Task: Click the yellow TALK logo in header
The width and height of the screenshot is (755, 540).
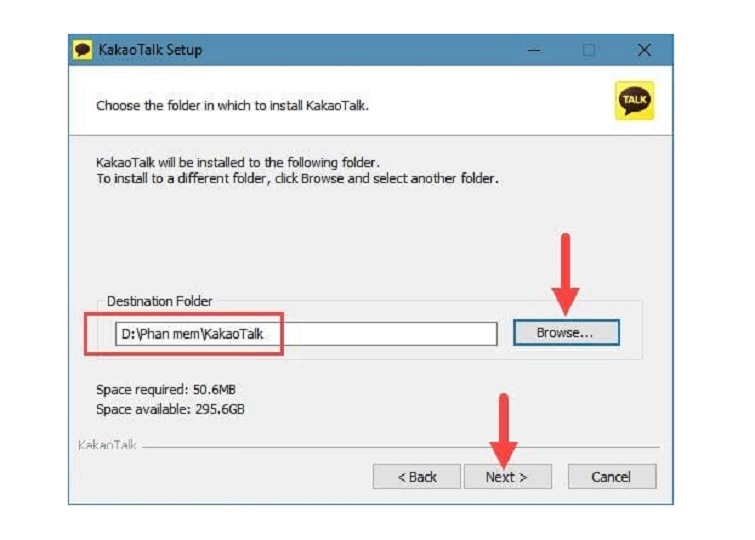Action: pyautogui.click(x=634, y=101)
